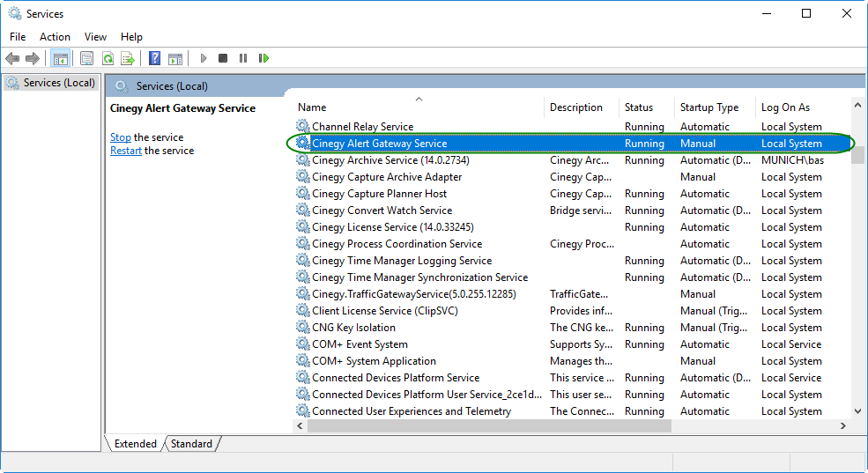Open Properties toolbar icon
The width and height of the screenshot is (868, 473).
pyautogui.click(x=87, y=58)
